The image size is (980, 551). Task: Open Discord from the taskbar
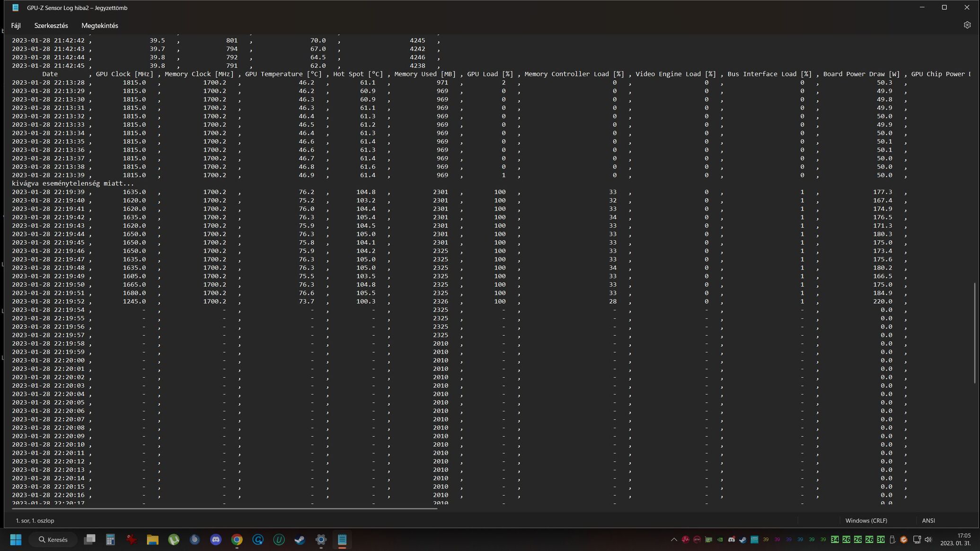point(216,539)
